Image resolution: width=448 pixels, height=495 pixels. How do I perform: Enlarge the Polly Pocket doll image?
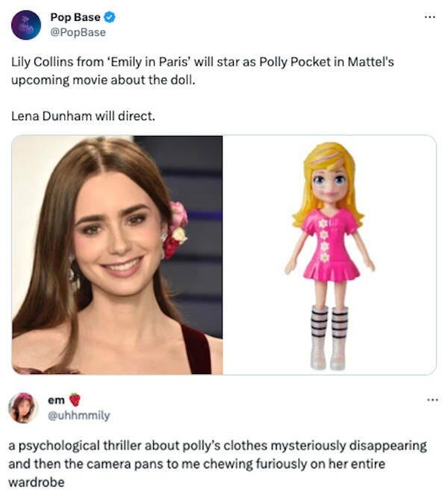329,255
